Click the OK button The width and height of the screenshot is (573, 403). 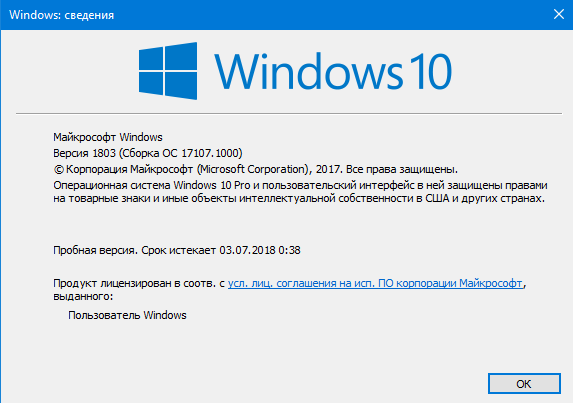(524, 384)
